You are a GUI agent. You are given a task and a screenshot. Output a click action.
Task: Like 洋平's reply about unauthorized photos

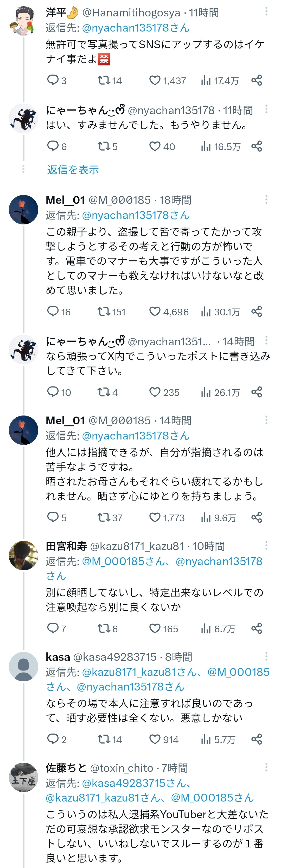(155, 81)
